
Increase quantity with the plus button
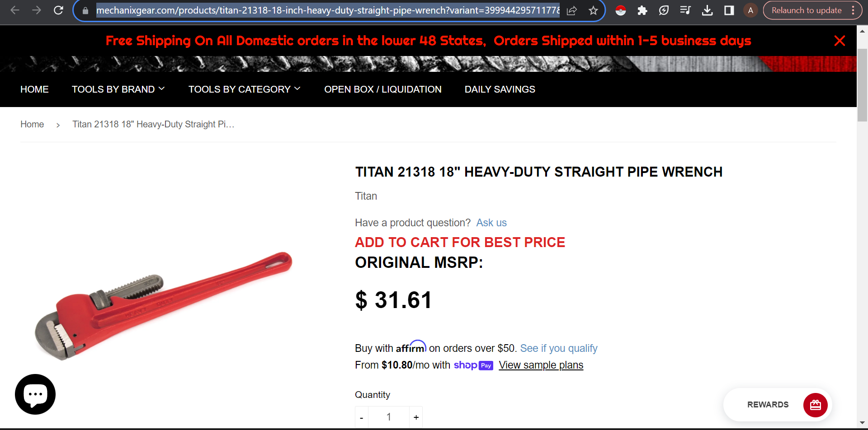click(x=416, y=417)
